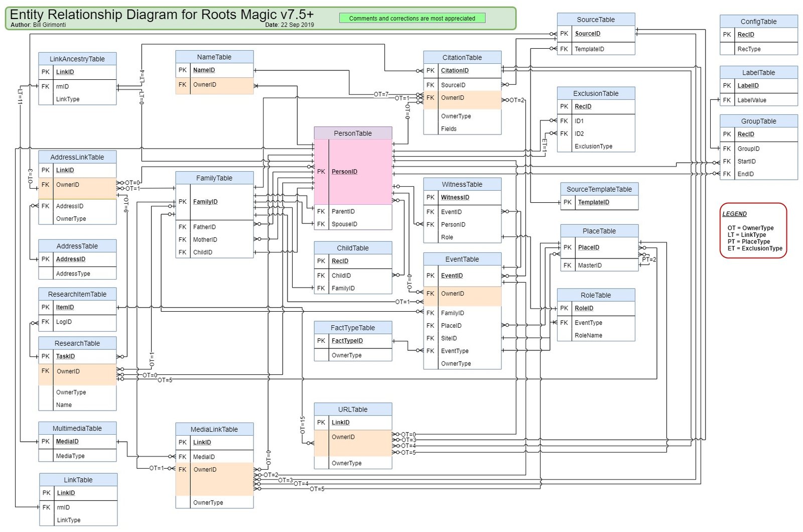Image resolution: width=803 pixels, height=532 pixels.
Task: Click the RoleName field in RoleTable
Action: [x=588, y=336]
